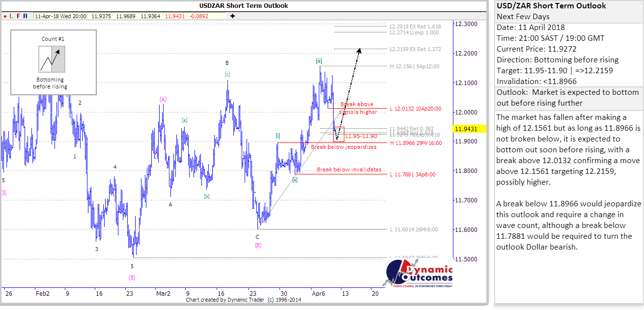Image resolution: width=644 pixels, height=310 pixels.
Task: Click the USDZAR Short Term Outlook chart title
Action: (x=244, y=6)
